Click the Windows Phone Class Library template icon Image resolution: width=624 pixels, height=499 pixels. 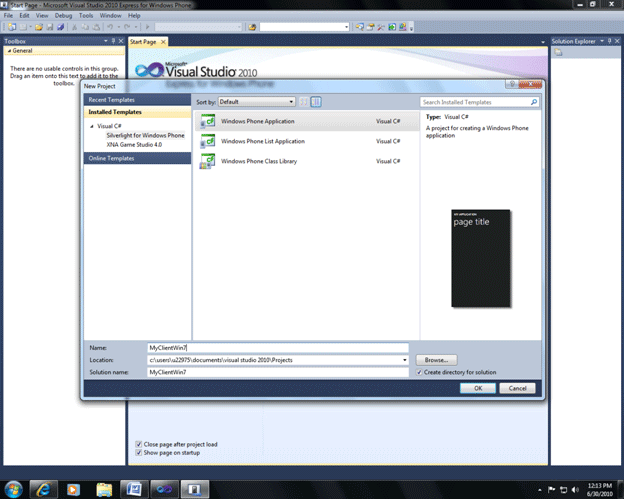208,161
